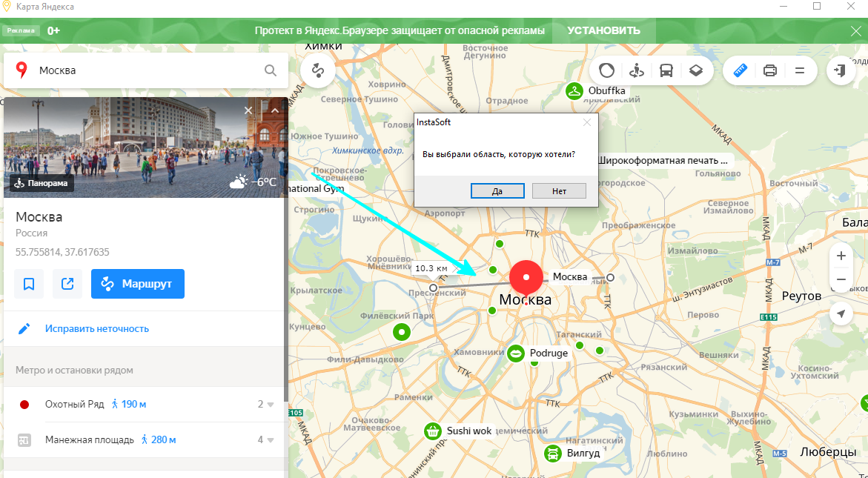Screen dimensions: 868x478
Task: Click the УСТАНОВИТЬ ad button
Action: tap(604, 30)
